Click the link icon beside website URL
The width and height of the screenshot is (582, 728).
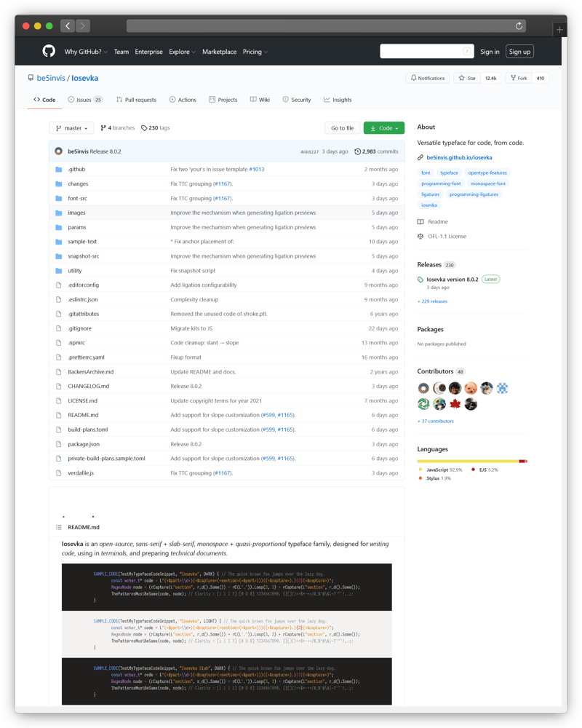(x=420, y=158)
